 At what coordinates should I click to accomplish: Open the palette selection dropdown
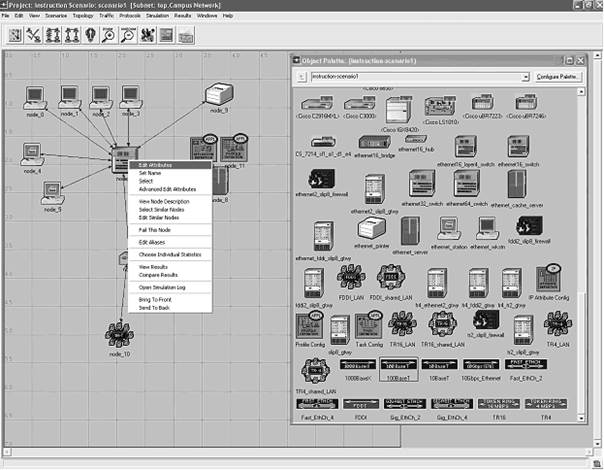(x=526, y=76)
